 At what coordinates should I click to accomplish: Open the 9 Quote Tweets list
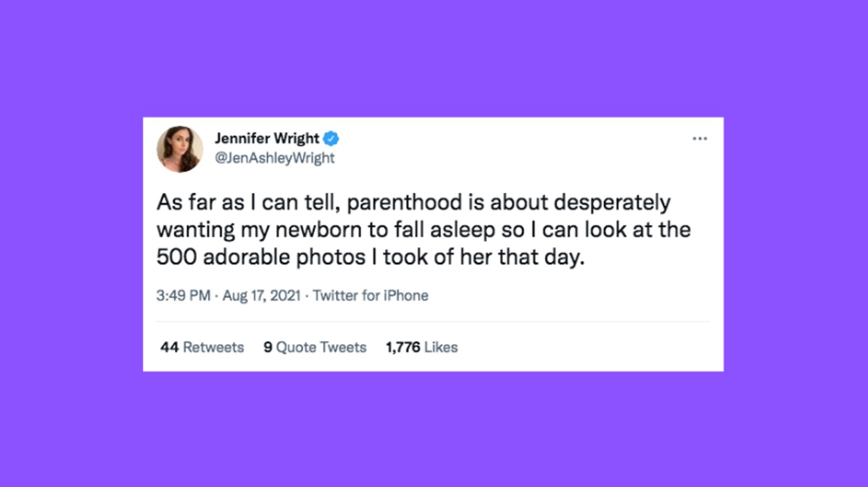(315, 347)
